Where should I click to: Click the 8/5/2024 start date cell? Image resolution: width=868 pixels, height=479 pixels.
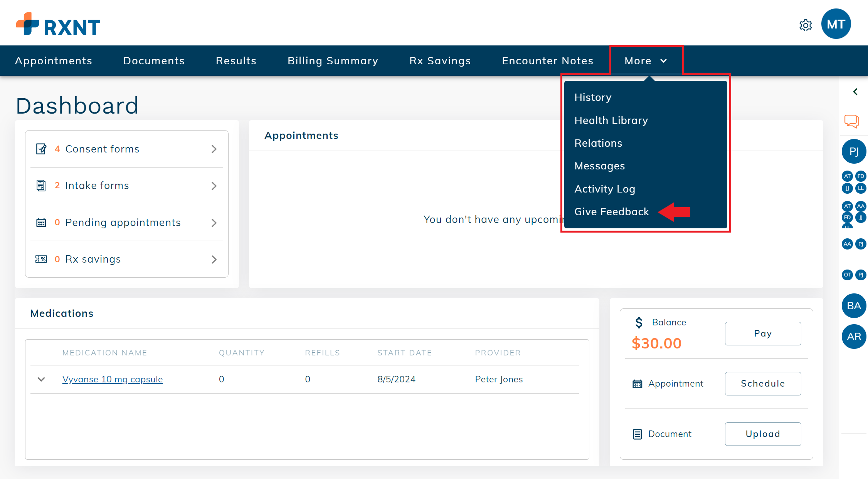[396, 379]
